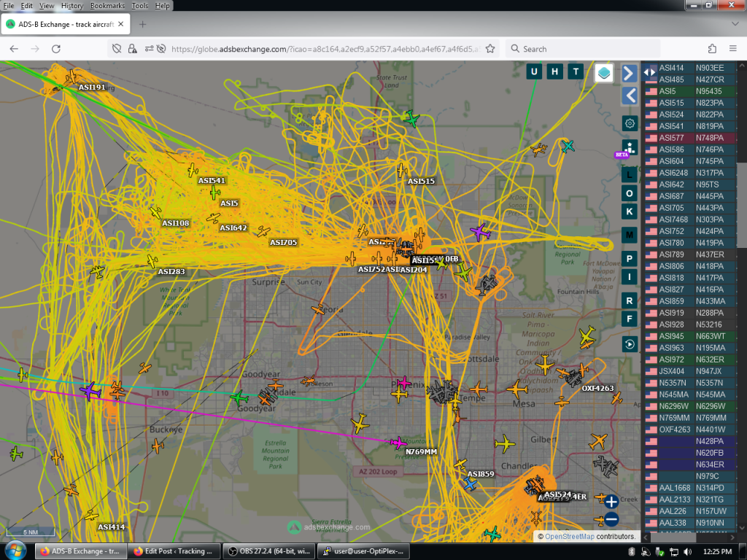This screenshot has width=747, height=560.
Task: Open the Edit menu
Action: click(x=27, y=6)
